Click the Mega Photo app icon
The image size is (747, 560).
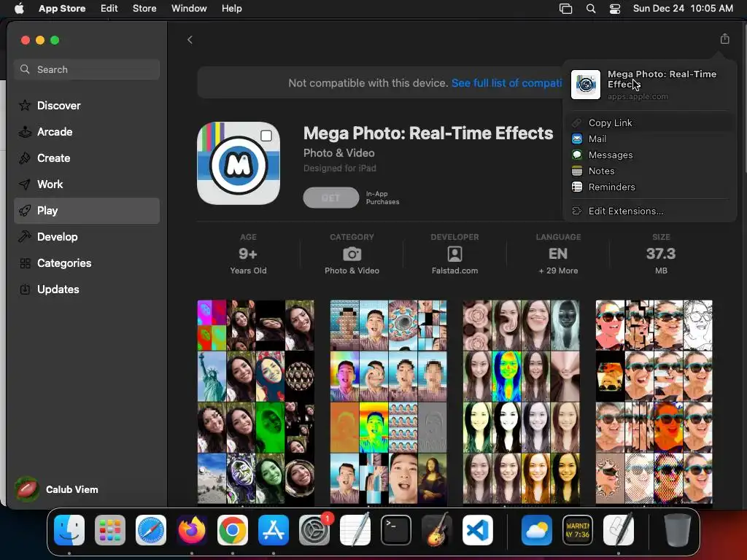[x=239, y=163]
